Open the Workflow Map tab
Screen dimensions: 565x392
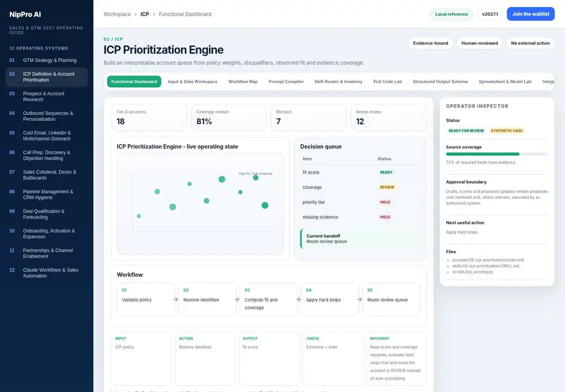coord(243,81)
